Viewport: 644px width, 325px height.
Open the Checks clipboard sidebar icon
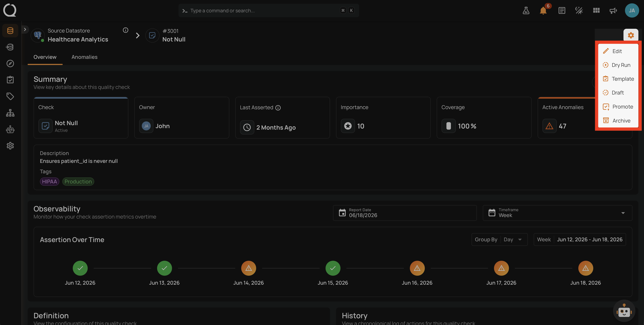(10, 80)
